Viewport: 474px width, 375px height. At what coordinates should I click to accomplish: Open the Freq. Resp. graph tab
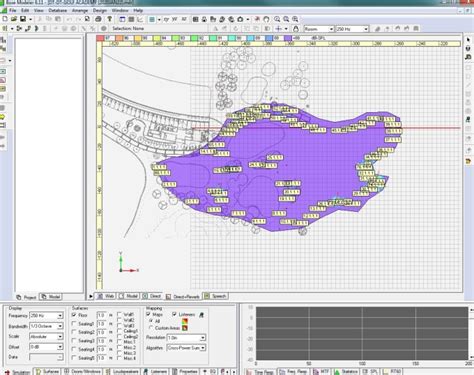[294, 372]
